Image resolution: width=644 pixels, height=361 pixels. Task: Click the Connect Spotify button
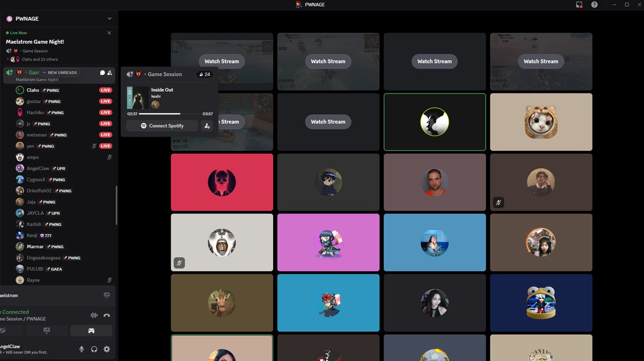click(x=162, y=126)
